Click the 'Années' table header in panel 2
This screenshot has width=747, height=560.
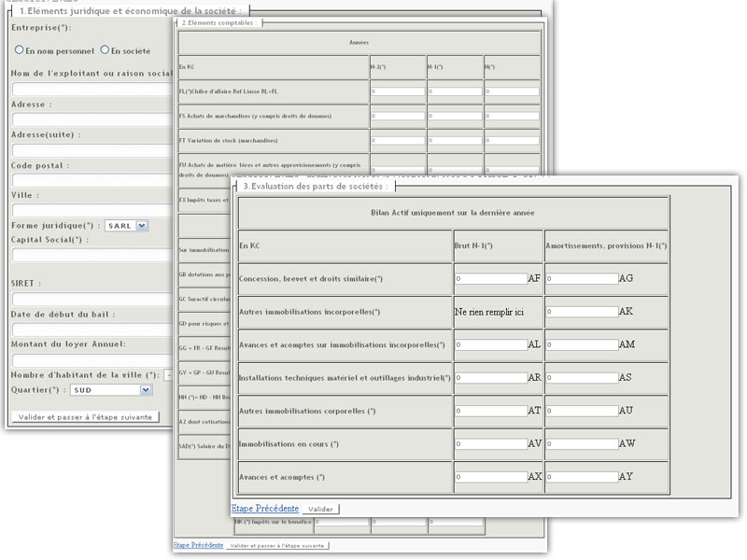pyautogui.click(x=359, y=42)
